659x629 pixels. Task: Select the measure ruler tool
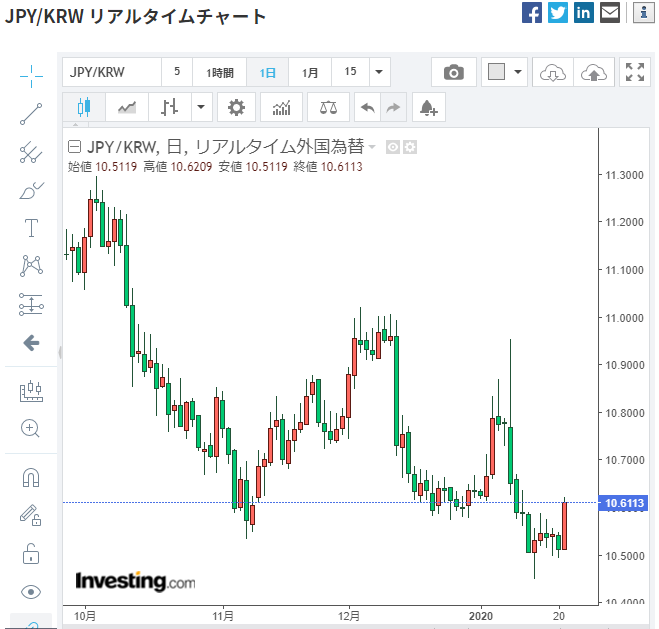[31, 391]
